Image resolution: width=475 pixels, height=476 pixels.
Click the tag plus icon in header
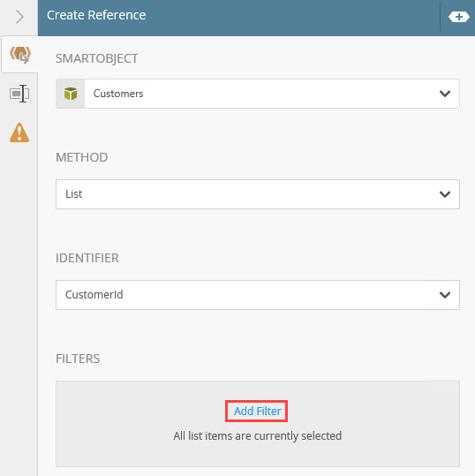tap(458, 17)
